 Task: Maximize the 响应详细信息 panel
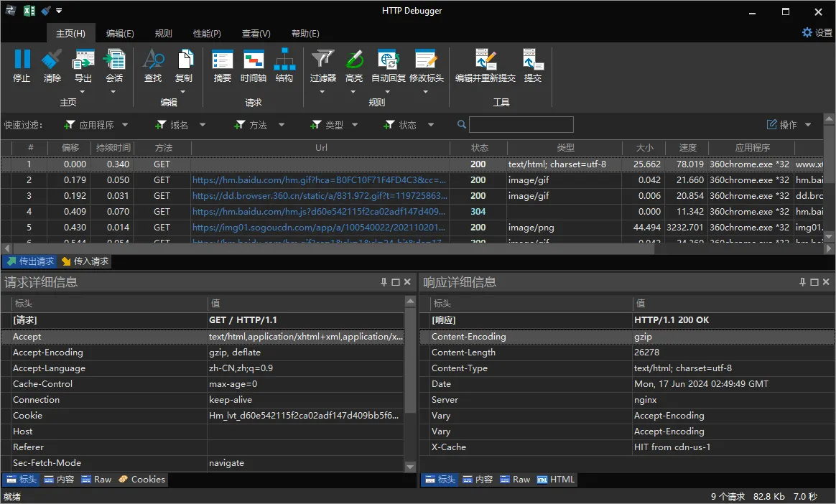tap(814, 282)
